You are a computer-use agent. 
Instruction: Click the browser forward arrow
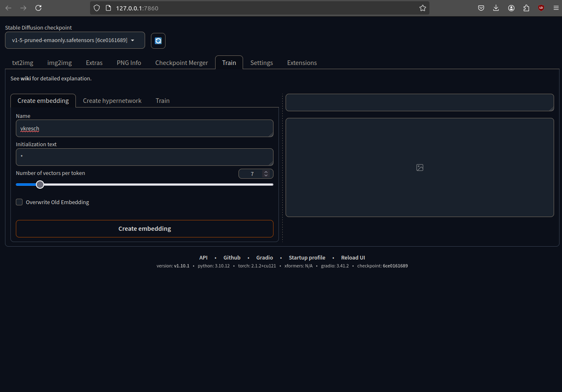23,8
